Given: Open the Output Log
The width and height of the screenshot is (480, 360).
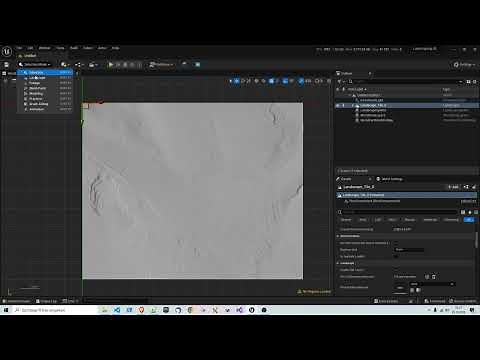Looking at the screenshot, I should click(47, 301).
